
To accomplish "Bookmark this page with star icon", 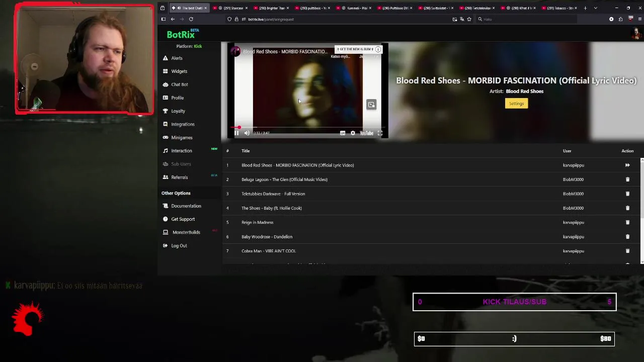I will (x=469, y=19).
